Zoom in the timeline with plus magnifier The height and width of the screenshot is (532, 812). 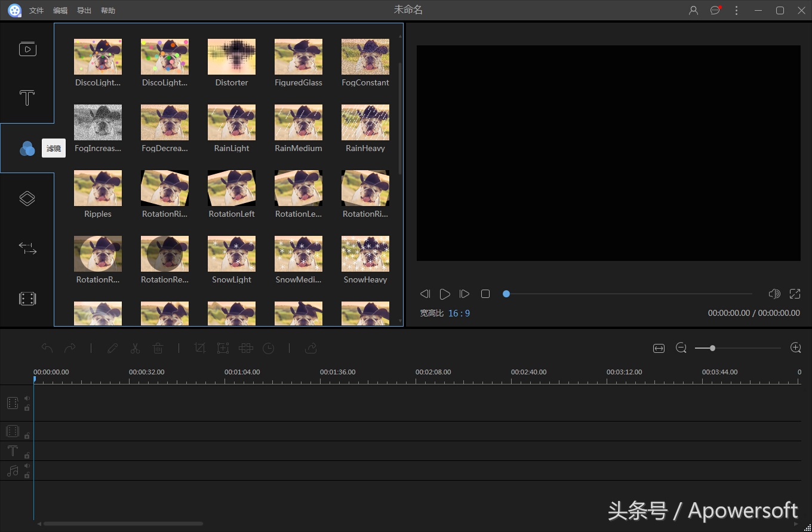[795, 348]
